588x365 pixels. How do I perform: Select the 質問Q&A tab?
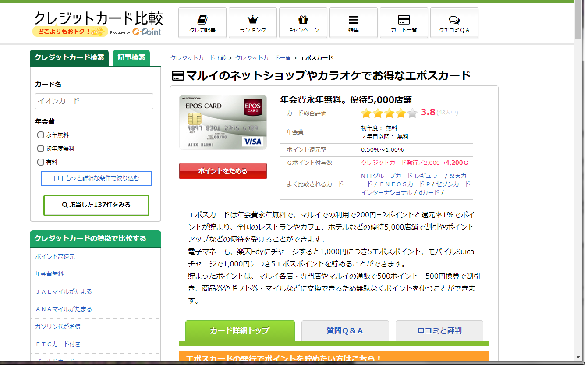(x=345, y=331)
